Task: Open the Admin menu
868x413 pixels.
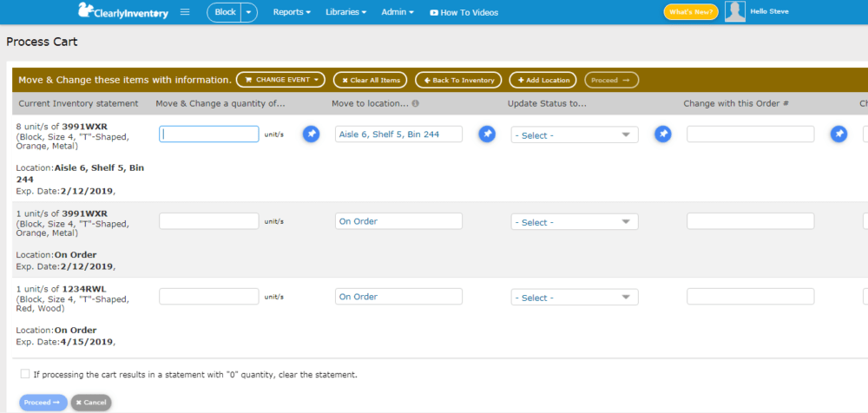Action: pos(398,12)
